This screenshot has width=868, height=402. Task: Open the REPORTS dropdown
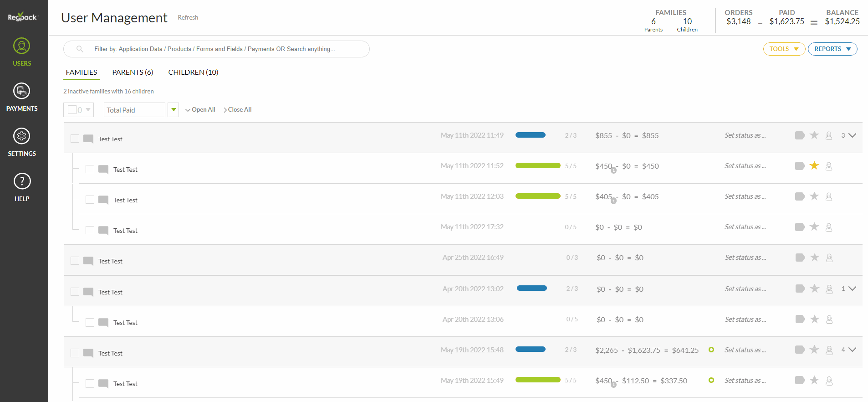(832, 49)
